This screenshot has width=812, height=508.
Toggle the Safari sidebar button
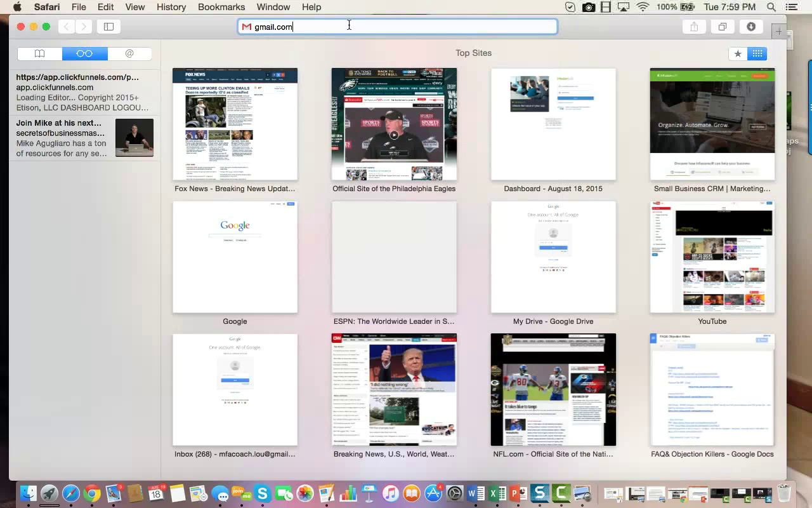[x=108, y=27]
